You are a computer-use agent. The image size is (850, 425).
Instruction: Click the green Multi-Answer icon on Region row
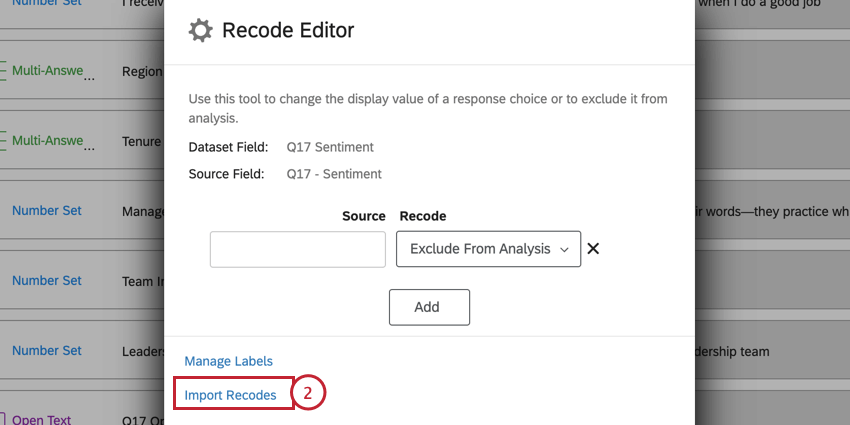[4, 71]
